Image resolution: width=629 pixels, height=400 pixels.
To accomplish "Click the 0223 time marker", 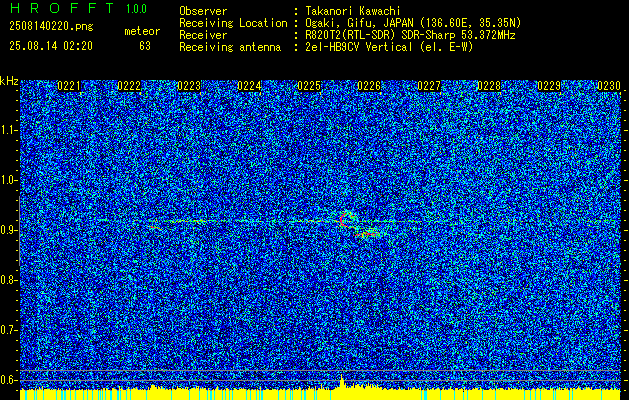I will (x=189, y=86).
